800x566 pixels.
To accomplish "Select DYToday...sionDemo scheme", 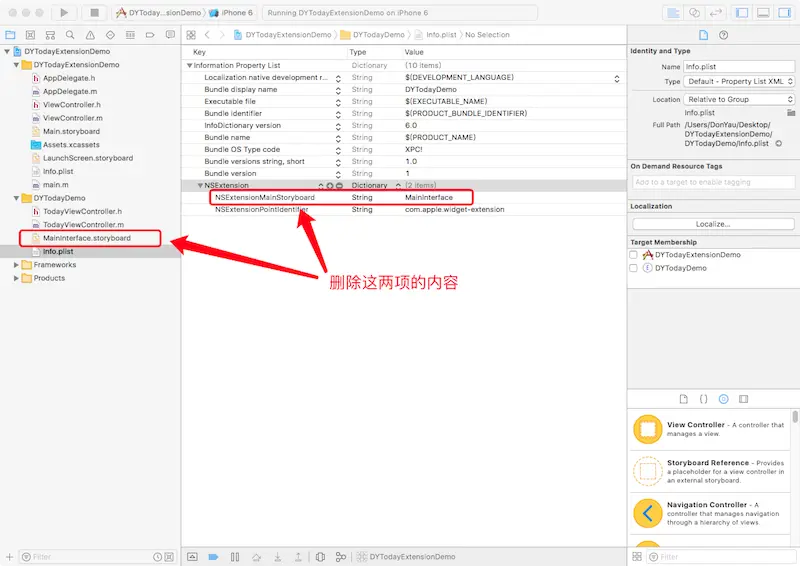I will (159, 13).
